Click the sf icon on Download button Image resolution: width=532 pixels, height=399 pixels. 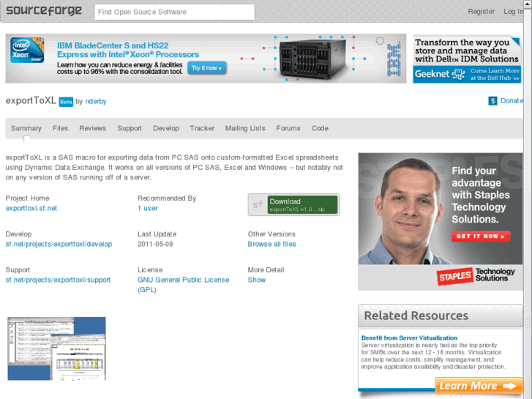click(x=258, y=205)
